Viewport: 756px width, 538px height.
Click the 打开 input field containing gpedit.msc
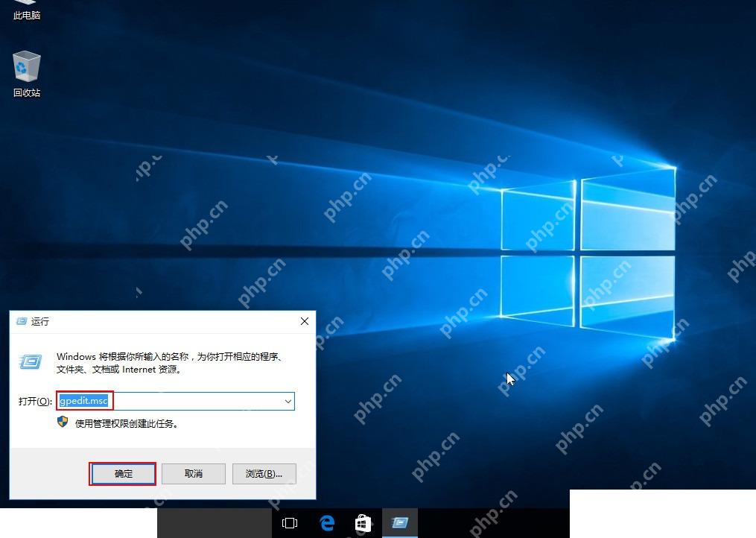click(176, 402)
